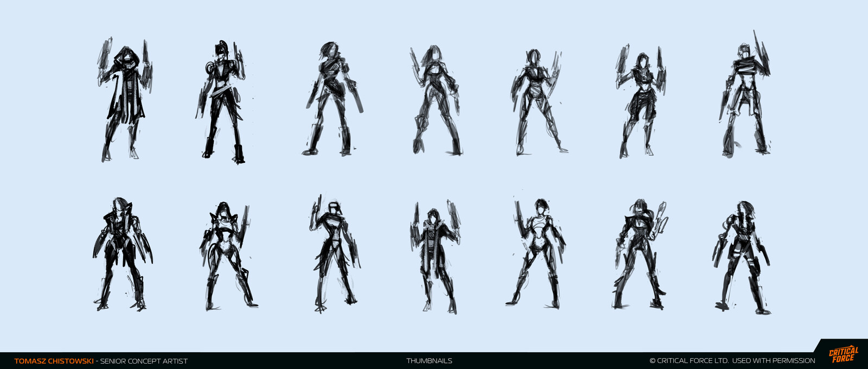Click the name TOMASZ CHISTOWSKI

pos(54,361)
